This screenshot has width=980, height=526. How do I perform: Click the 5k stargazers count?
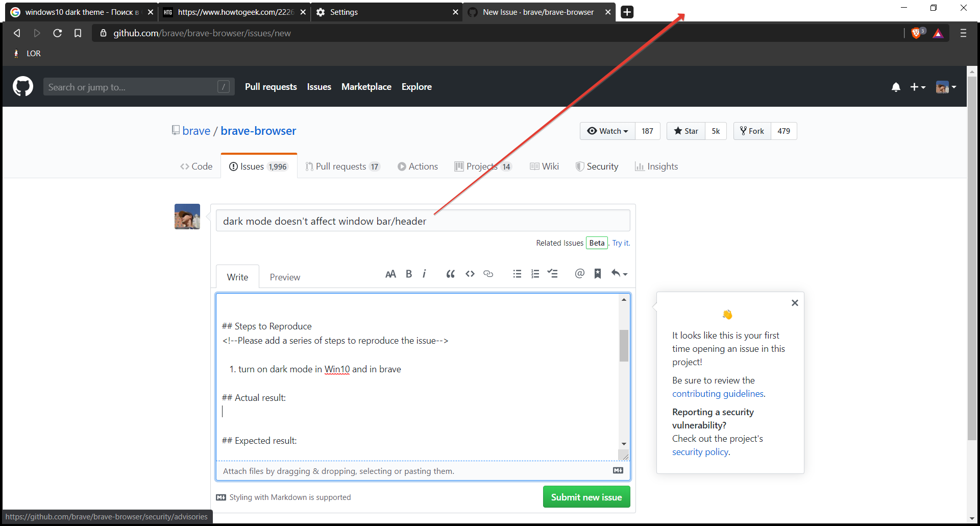716,131
